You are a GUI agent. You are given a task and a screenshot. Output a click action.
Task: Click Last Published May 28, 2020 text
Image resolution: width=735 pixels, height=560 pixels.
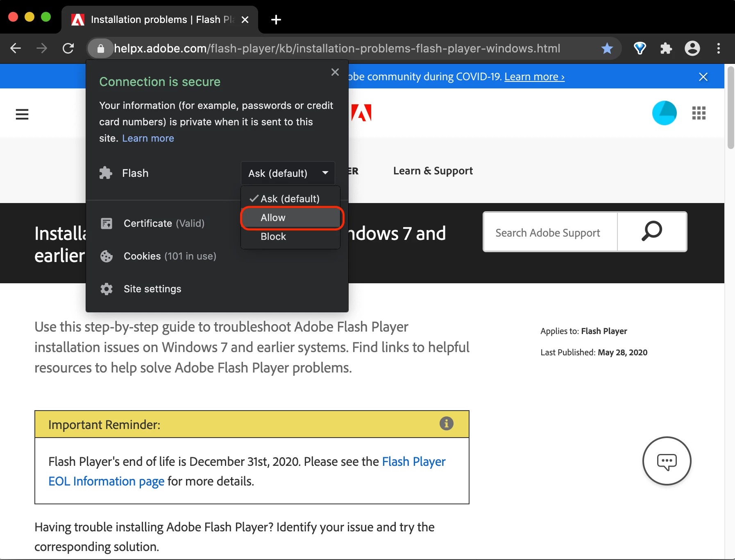(x=594, y=352)
